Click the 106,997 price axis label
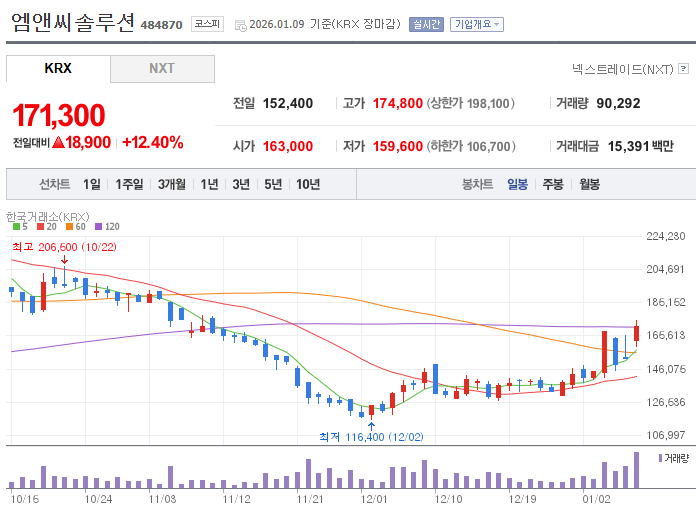This screenshot has width=696, height=505. [x=665, y=435]
